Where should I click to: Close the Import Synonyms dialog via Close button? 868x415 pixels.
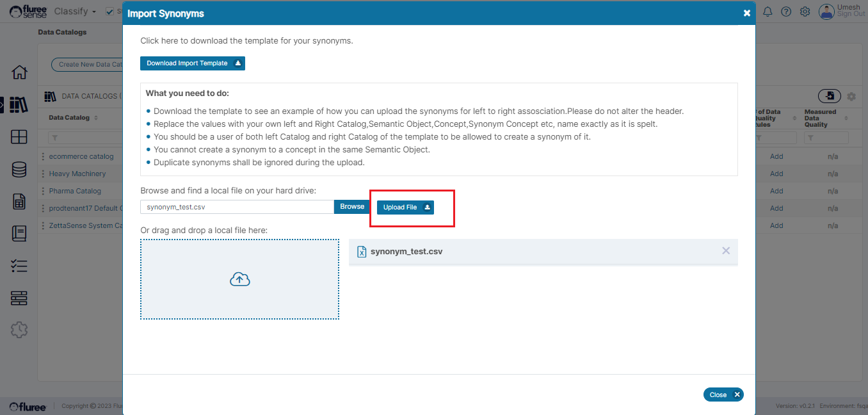pos(723,395)
